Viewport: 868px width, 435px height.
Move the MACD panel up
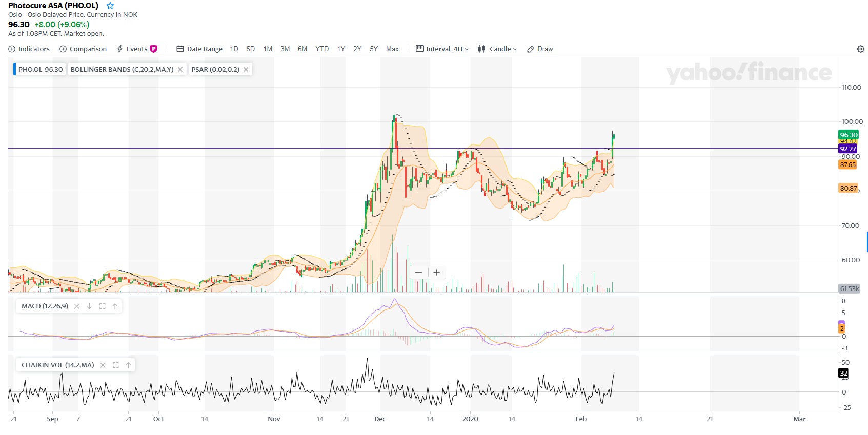(x=115, y=306)
